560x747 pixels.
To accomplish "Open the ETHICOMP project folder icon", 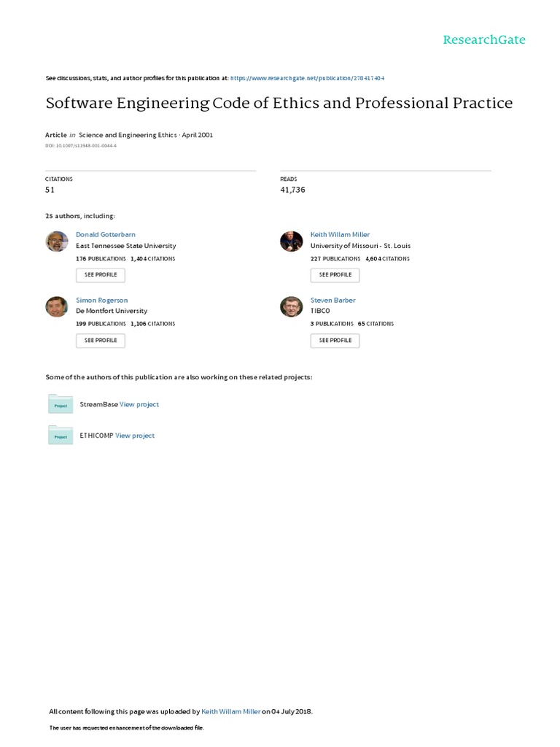I will (x=61, y=436).
